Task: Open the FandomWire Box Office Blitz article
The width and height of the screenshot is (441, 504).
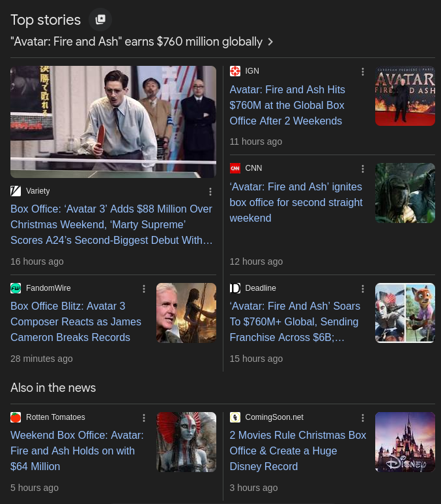Action: tap(76, 321)
